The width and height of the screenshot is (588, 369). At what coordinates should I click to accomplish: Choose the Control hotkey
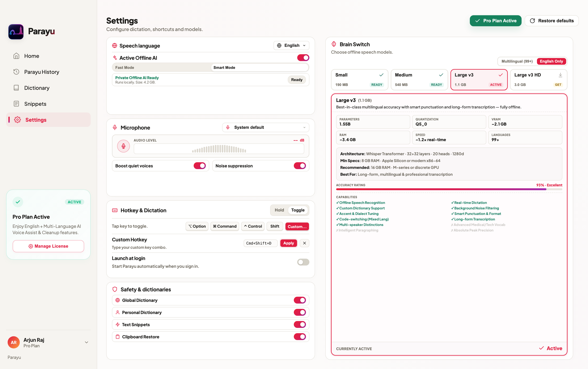tap(253, 226)
